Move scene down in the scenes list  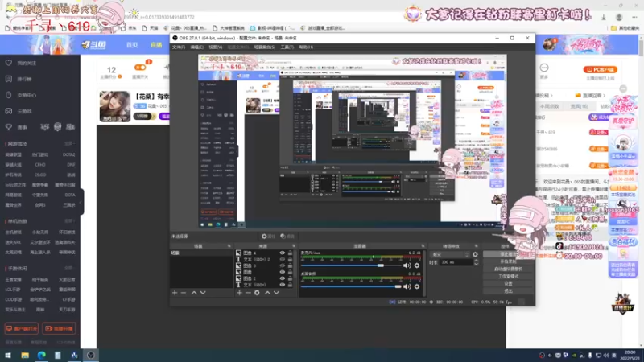coord(203,293)
